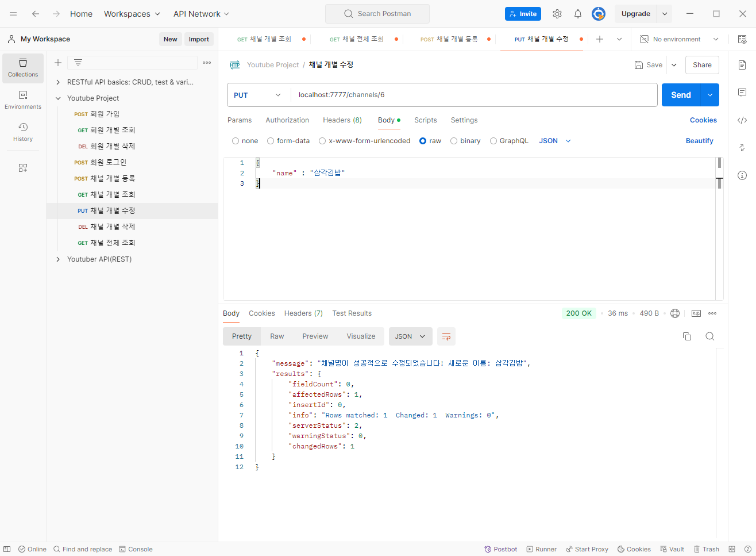Click the request URL input field
Screen dimensions: 756x556
(x=474, y=95)
